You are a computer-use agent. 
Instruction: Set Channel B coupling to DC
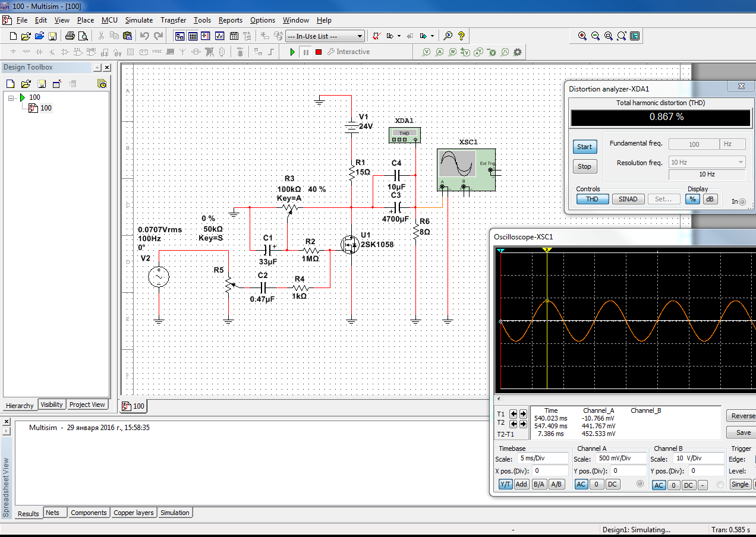(x=688, y=485)
